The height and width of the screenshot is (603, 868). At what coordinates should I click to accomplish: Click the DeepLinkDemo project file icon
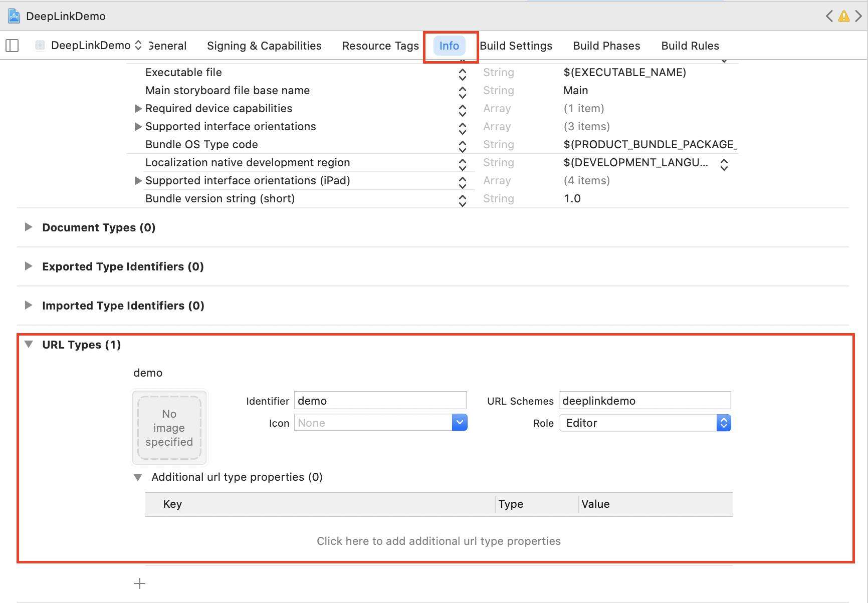tap(14, 16)
